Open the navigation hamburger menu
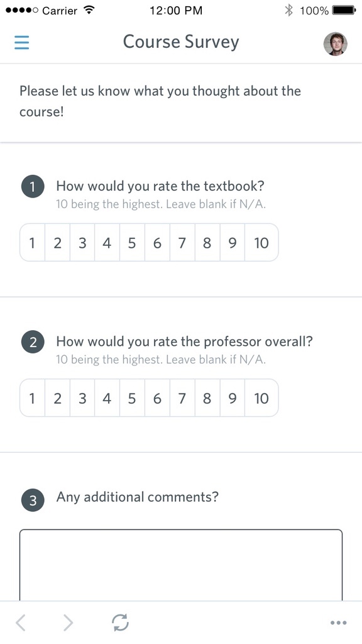 point(21,42)
